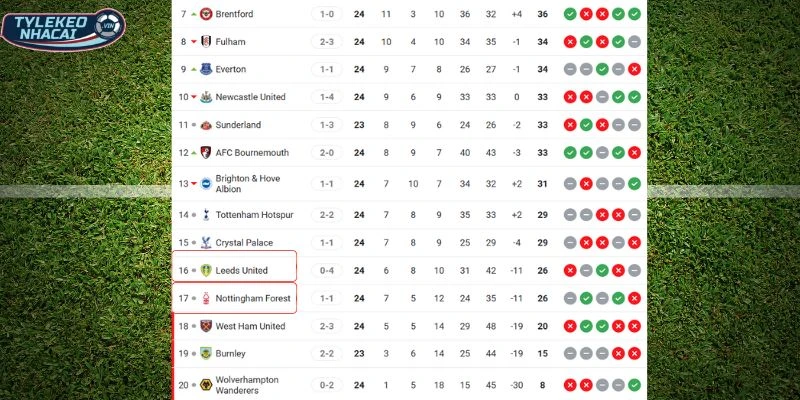This screenshot has width=800, height=400.
Task: Click the Everton club crest icon
Action: click(x=206, y=69)
